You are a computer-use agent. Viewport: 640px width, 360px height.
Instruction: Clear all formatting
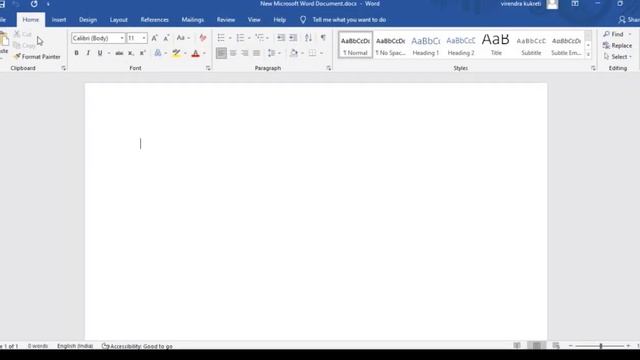[x=202, y=38]
